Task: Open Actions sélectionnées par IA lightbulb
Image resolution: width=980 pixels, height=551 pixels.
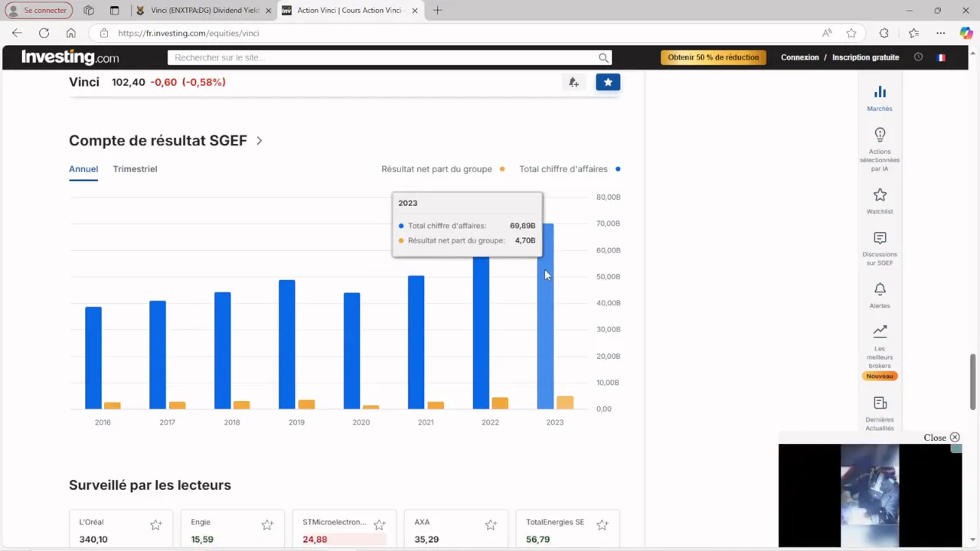Action: (x=880, y=135)
